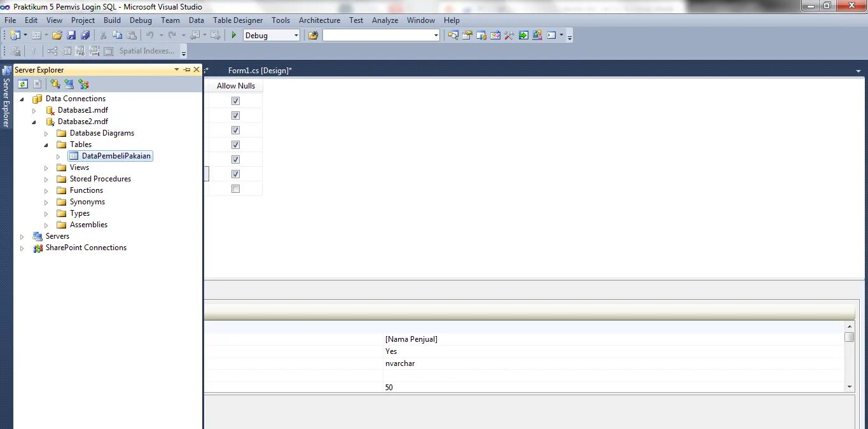Save the current file with the floppy icon
This screenshot has height=429, width=868.
[x=71, y=35]
